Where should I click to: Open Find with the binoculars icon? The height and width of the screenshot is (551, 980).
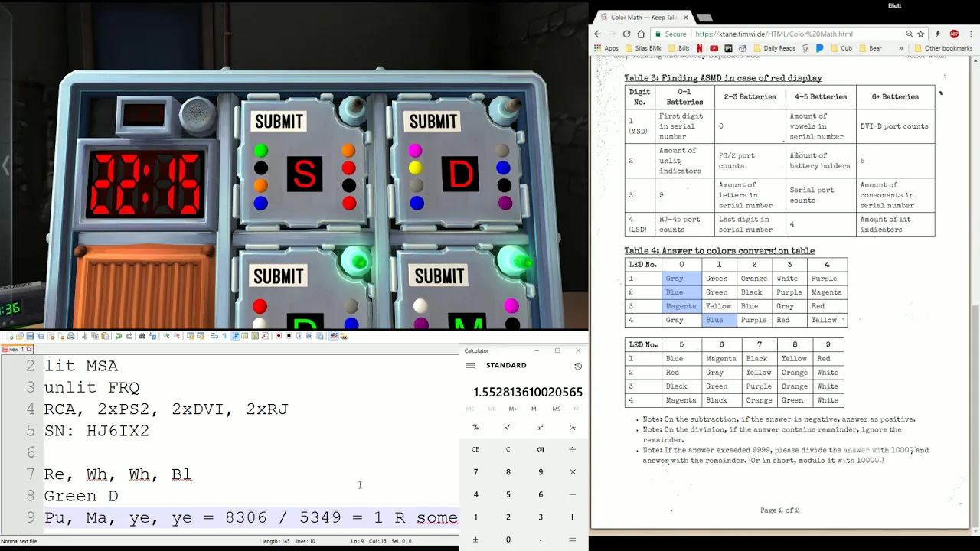(x=142, y=336)
